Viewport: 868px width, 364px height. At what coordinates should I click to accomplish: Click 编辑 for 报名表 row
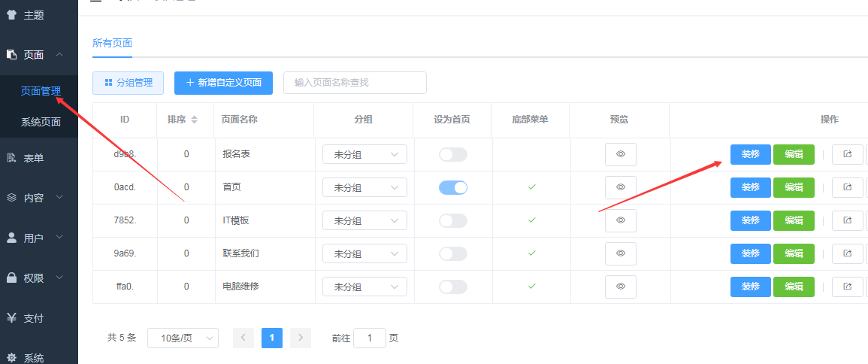point(794,155)
